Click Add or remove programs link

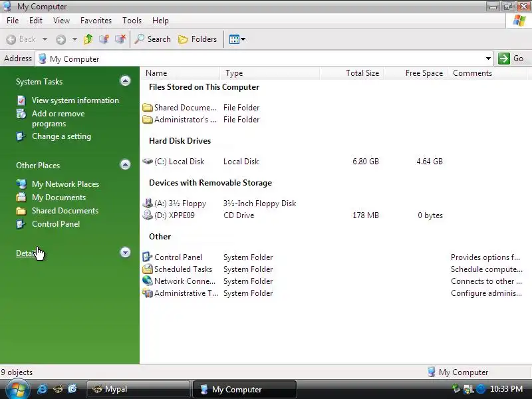[59, 119]
